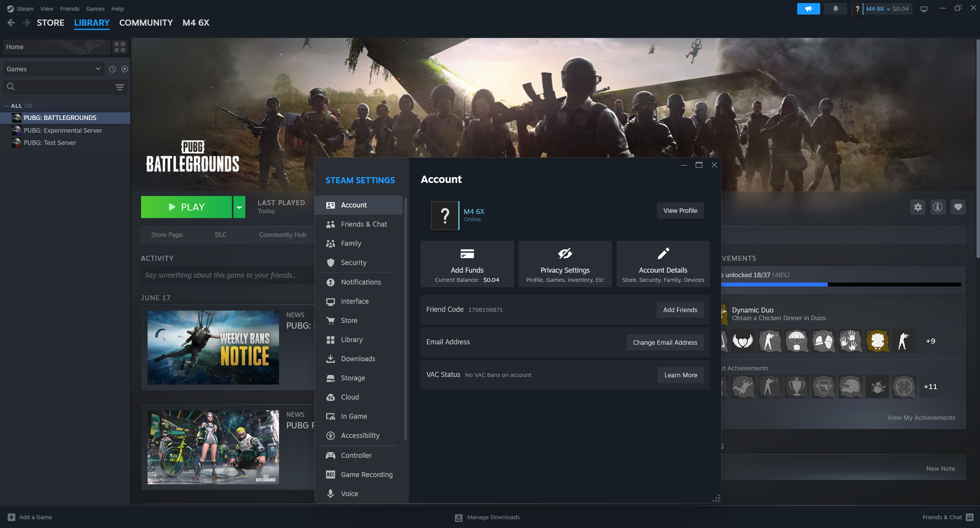Open library advanced filter options icon
Image resolution: width=980 pixels, height=528 pixels.
pos(120,87)
